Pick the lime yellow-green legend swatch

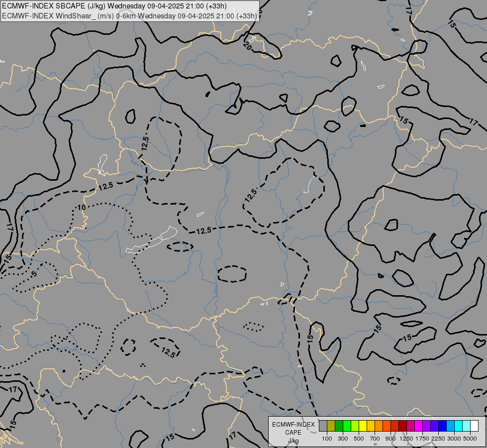point(355,426)
